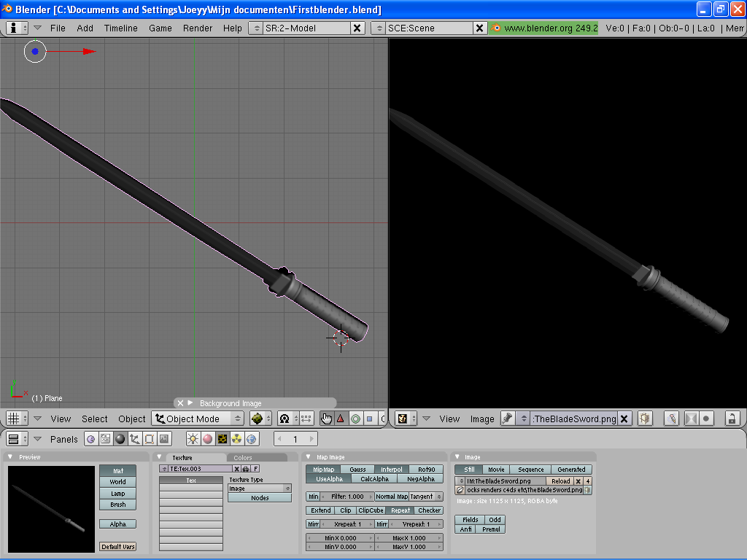Collapse the Map Image panel triangle
The image size is (747, 560).
click(309, 457)
